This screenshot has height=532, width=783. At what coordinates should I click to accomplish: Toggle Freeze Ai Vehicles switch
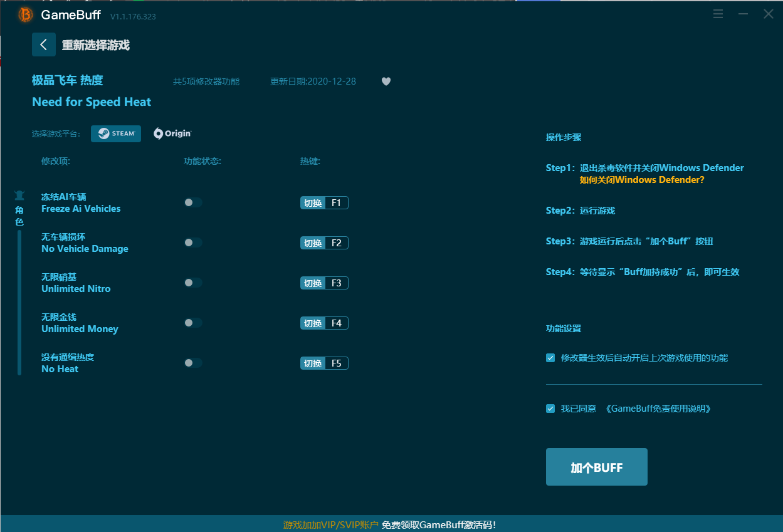pos(193,202)
